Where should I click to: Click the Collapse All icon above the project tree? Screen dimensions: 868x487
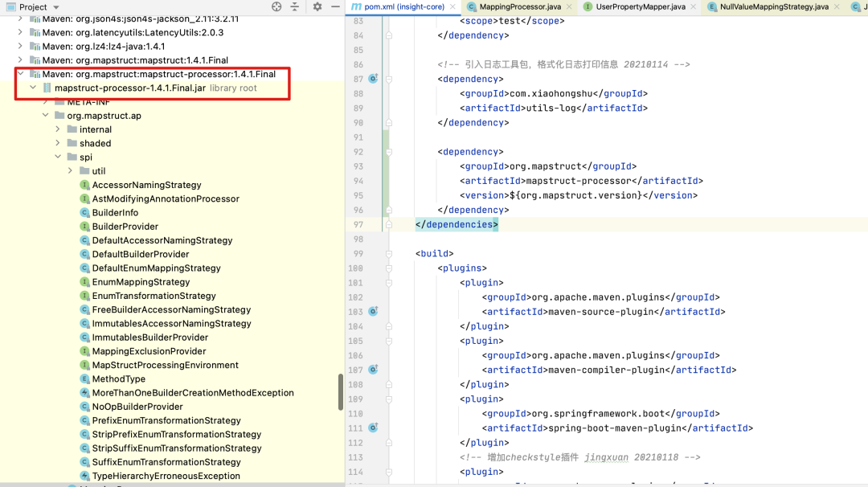coord(295,6)
